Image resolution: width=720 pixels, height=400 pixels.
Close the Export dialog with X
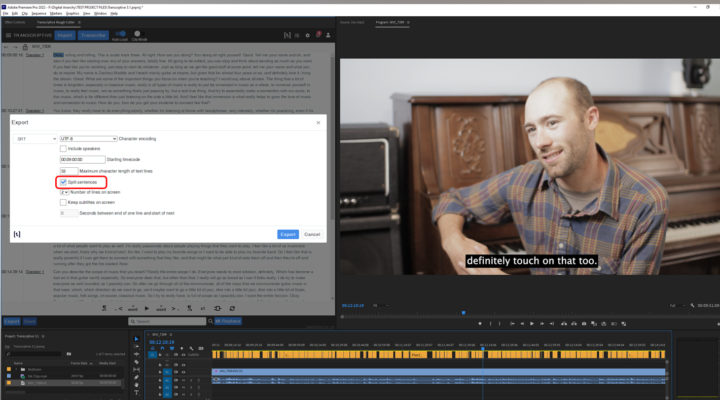pos(318,123)
